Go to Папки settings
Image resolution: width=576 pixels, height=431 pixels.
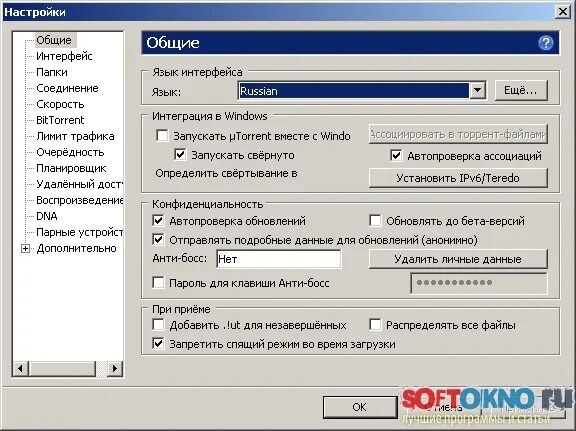(x=52, y=72)
